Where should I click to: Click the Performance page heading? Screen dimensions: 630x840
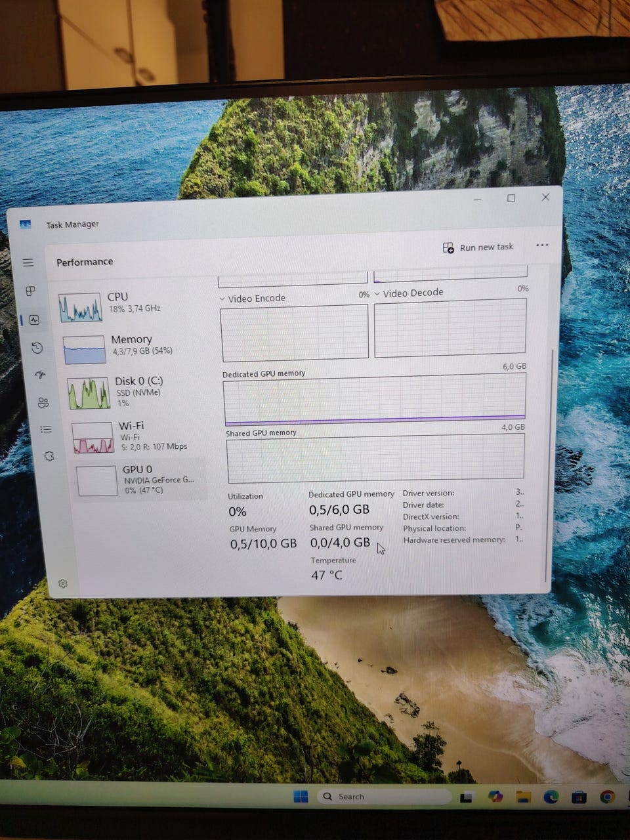[85, 262]
